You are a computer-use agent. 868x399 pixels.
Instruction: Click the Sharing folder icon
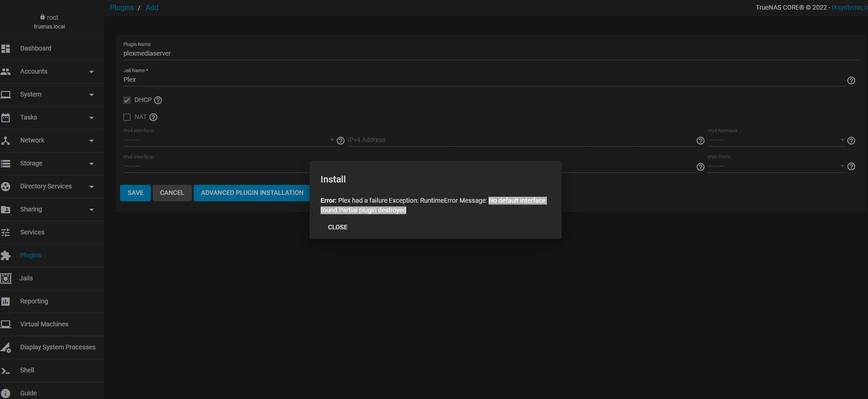(x=6, y=209)
